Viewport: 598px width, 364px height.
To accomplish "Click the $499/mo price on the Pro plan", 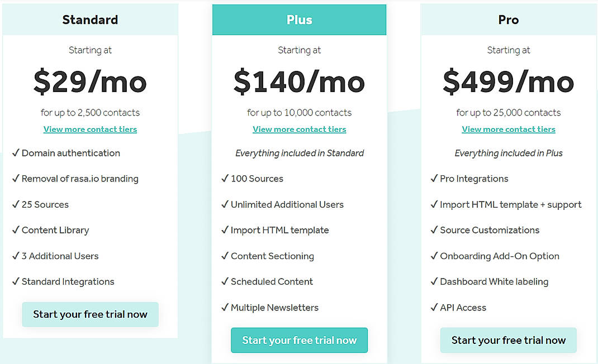I will [x=508, y=82].
